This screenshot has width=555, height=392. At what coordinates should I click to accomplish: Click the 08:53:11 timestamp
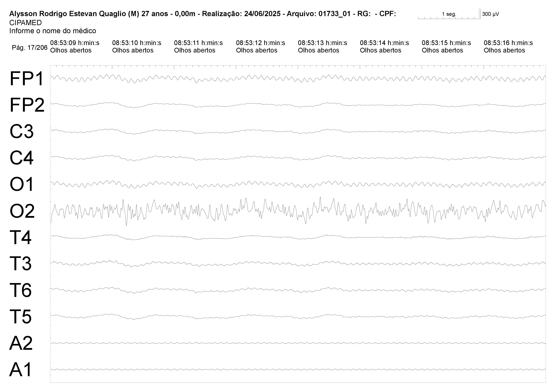[x=198, y=43]
